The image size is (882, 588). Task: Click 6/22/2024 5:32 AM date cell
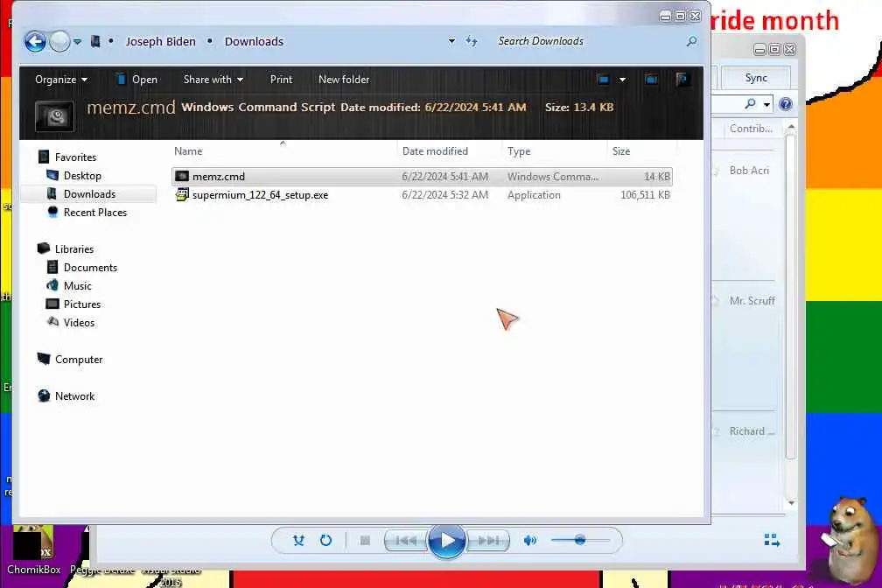point(444,195)
